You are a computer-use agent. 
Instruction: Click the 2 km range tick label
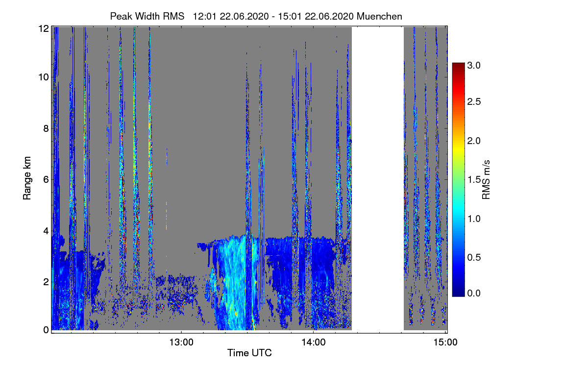[46, 281]
